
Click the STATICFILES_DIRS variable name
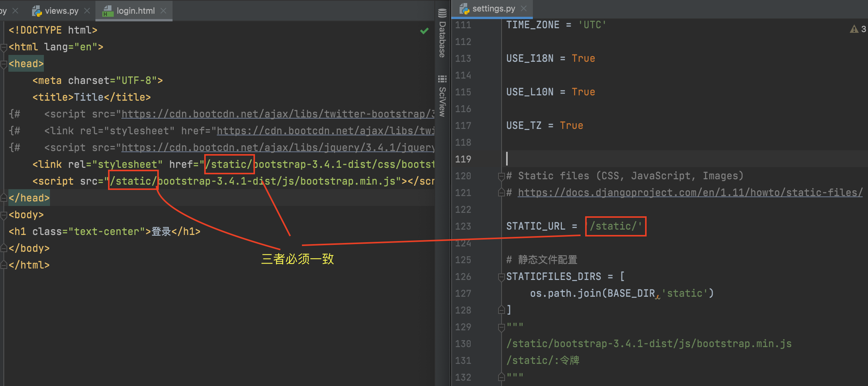point(553,277)
